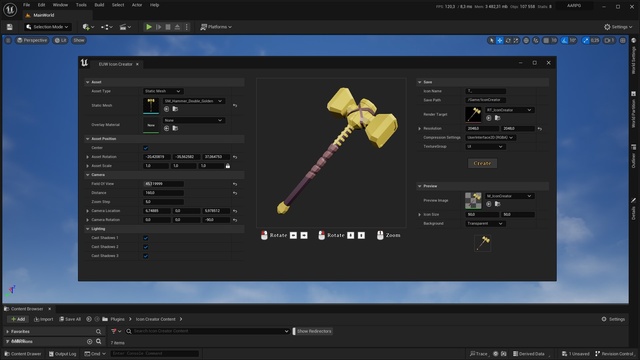The image size is (640, 360).
Task: Open the Asset Type Static Mesh dropdown
Action: click(162, 91)
